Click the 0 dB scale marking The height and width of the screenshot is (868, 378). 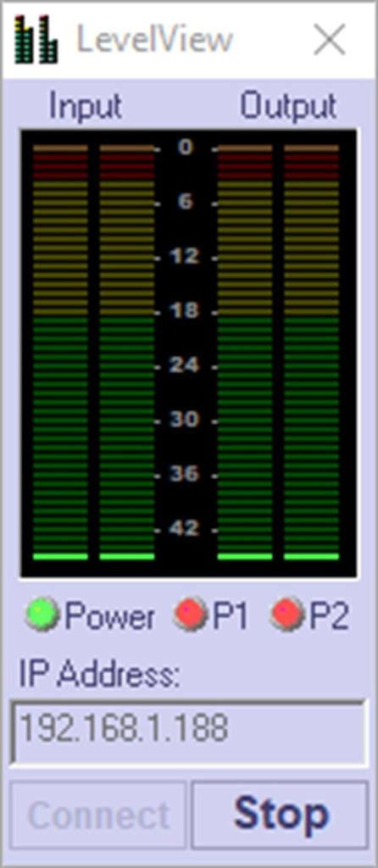coord(186,147)
